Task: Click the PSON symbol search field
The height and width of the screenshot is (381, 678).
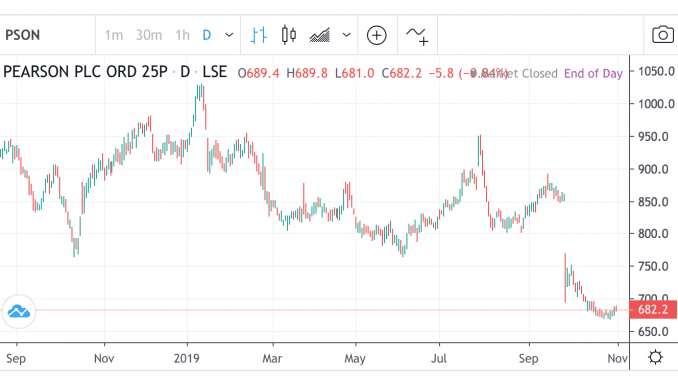Action: coord(47,35)
